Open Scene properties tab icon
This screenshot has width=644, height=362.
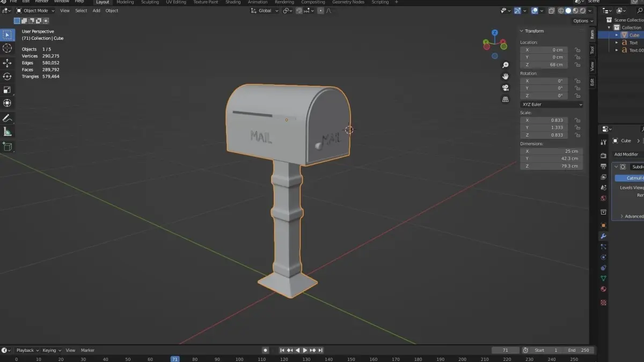pos(603,188)
